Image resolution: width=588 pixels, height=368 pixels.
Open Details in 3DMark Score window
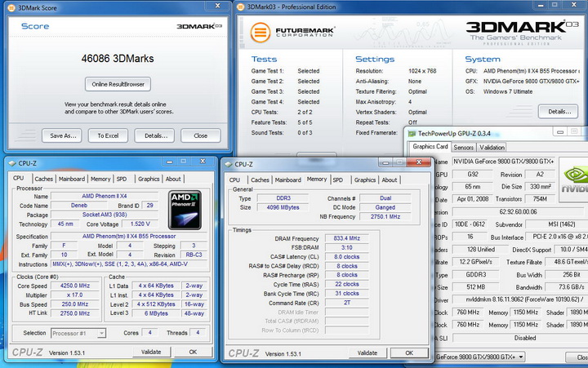[154, 135]
